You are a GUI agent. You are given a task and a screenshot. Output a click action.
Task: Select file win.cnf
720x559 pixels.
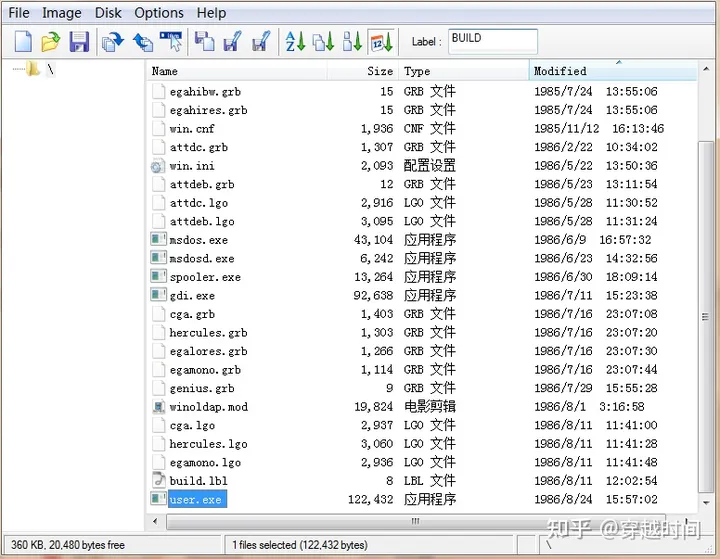192,129
